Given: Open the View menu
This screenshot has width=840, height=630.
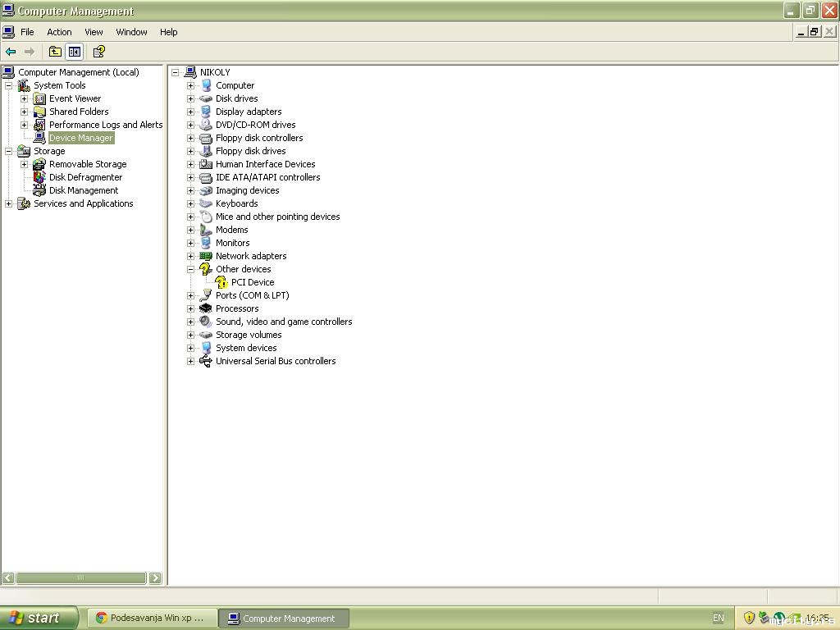Looking at the screenshot, I should pyautogui.click(x=94, y=32).
